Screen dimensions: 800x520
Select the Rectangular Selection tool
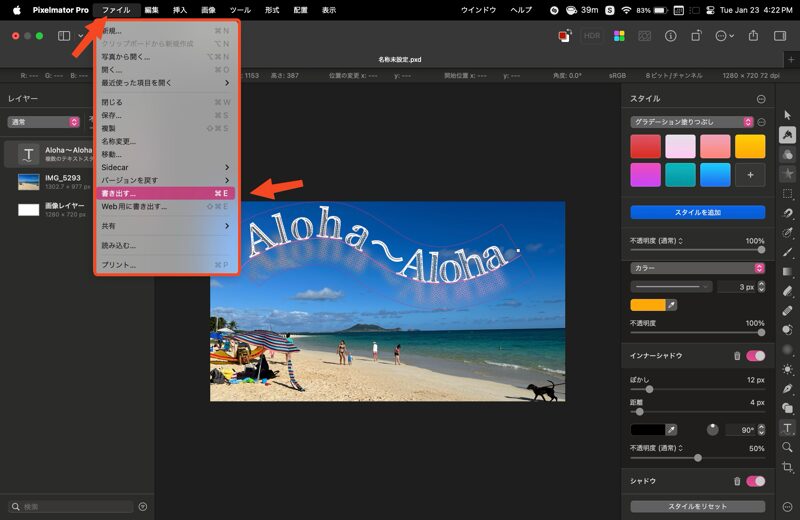787,193
